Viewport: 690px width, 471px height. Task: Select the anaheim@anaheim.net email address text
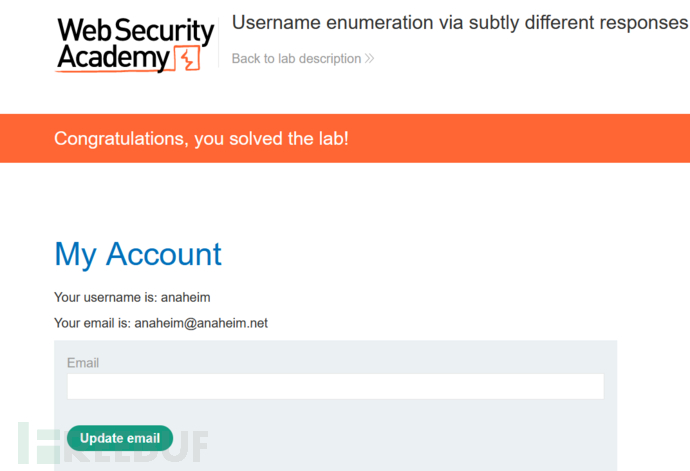point(201,323)
